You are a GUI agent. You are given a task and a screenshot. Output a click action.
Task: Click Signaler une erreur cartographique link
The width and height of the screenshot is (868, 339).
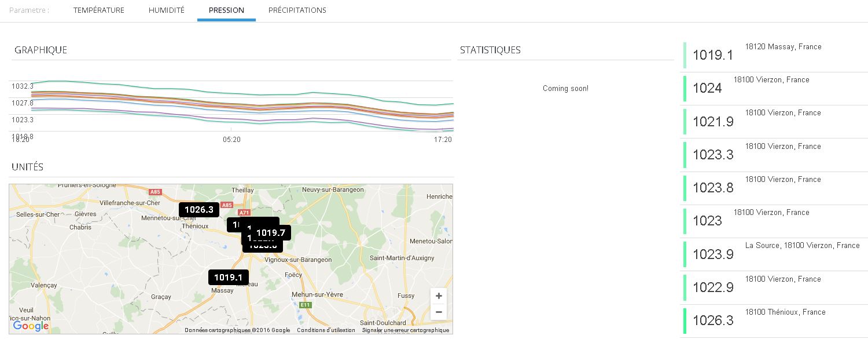pyautogui.click(x=405, y=330)
